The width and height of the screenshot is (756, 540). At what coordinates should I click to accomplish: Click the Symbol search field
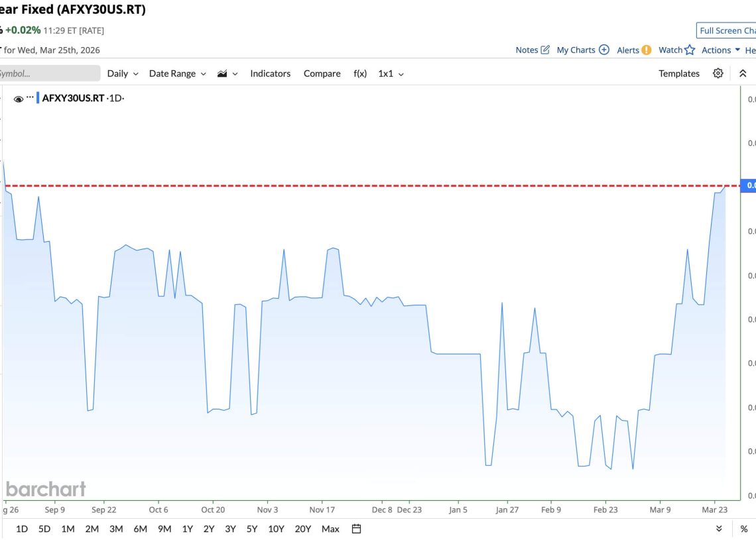(50, 74)
